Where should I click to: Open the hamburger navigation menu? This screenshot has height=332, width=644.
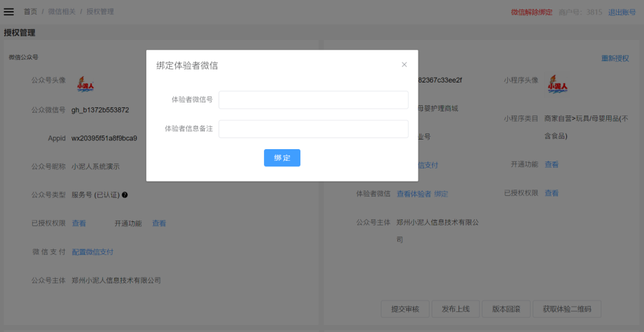[9, 12]
